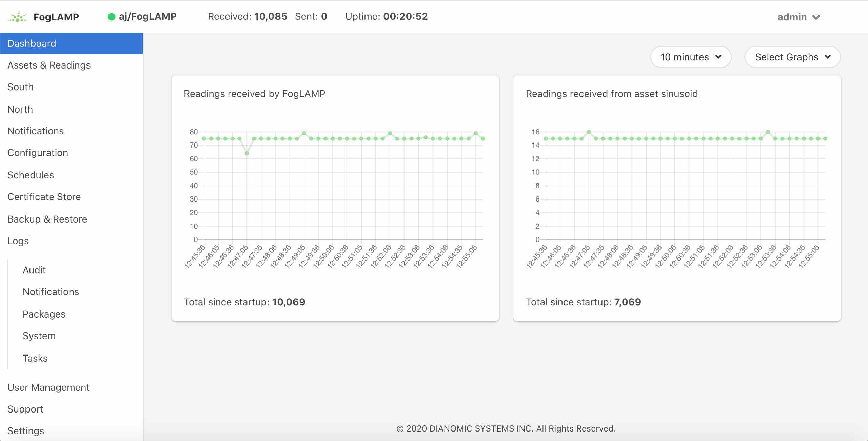The width and height of the screenshot is (868, 441).
Task: Select Dashboard in the sidebar
Action: [72, 43]
